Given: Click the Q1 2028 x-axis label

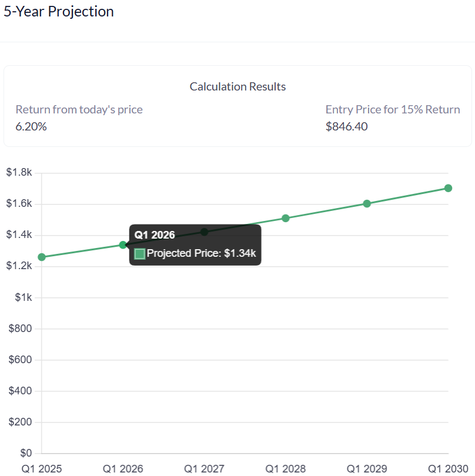Looking at the screenshot, I should (x=286, y=469).
